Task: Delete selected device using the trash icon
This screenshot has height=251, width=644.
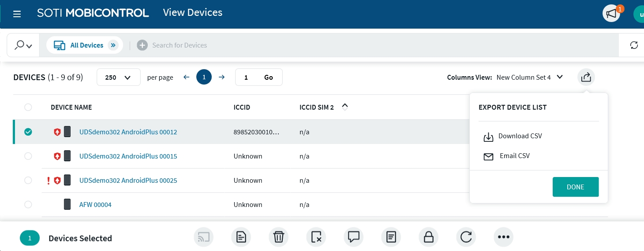Action: click(x=278, y=238)
